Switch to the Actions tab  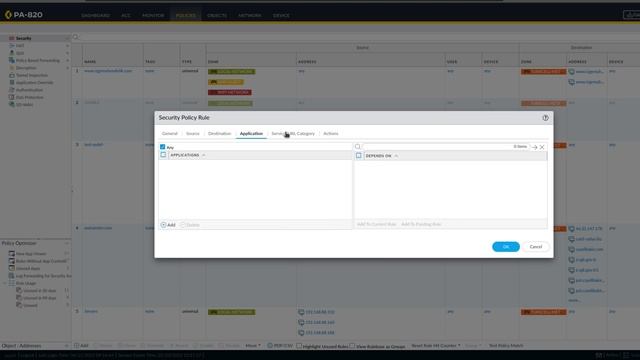331,133
